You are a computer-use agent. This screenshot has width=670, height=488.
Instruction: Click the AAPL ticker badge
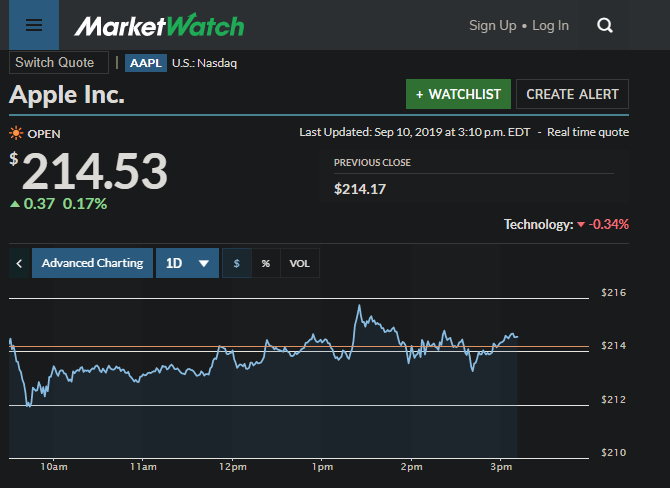click(146, 63)
